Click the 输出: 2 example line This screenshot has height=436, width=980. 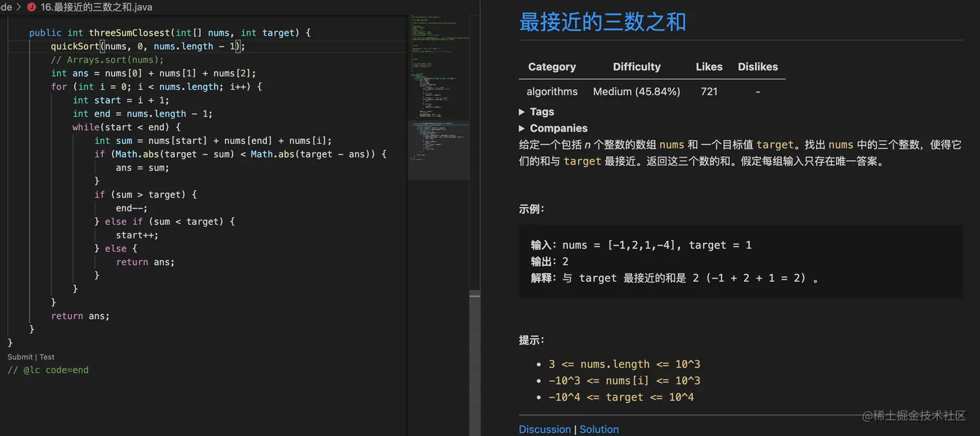tap(550, 261)
